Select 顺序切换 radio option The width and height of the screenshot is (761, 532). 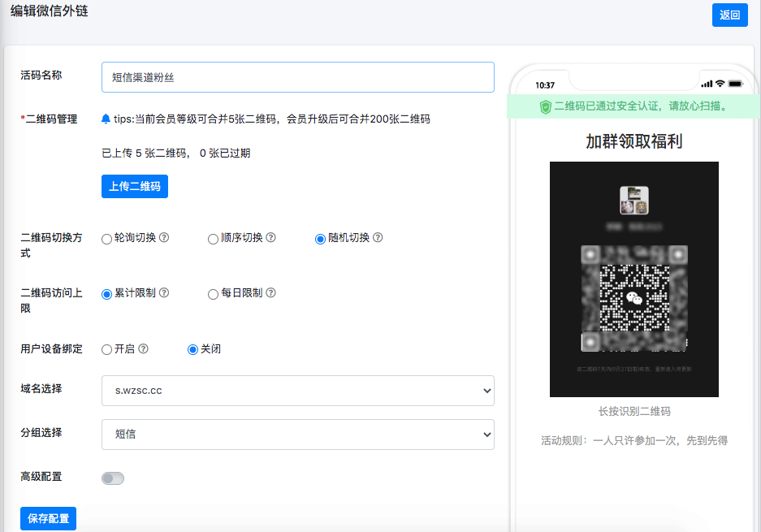[x=214, y=239]
